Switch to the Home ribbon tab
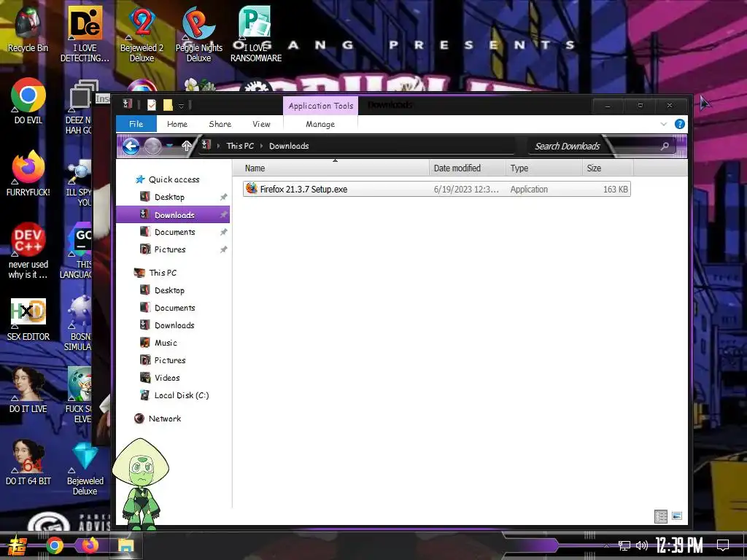The image size is (747, 560). tap(177, 124)
